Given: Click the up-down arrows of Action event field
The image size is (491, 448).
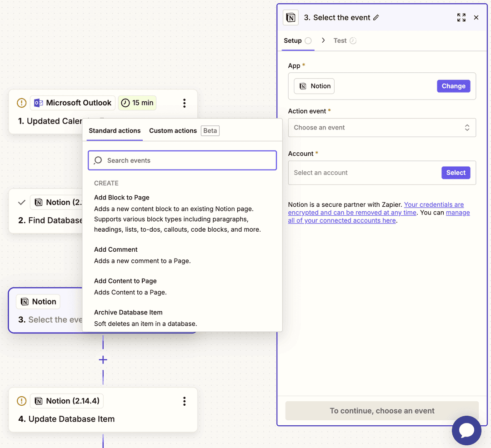Looking at the screenshot, I should (x=467, y=128).
